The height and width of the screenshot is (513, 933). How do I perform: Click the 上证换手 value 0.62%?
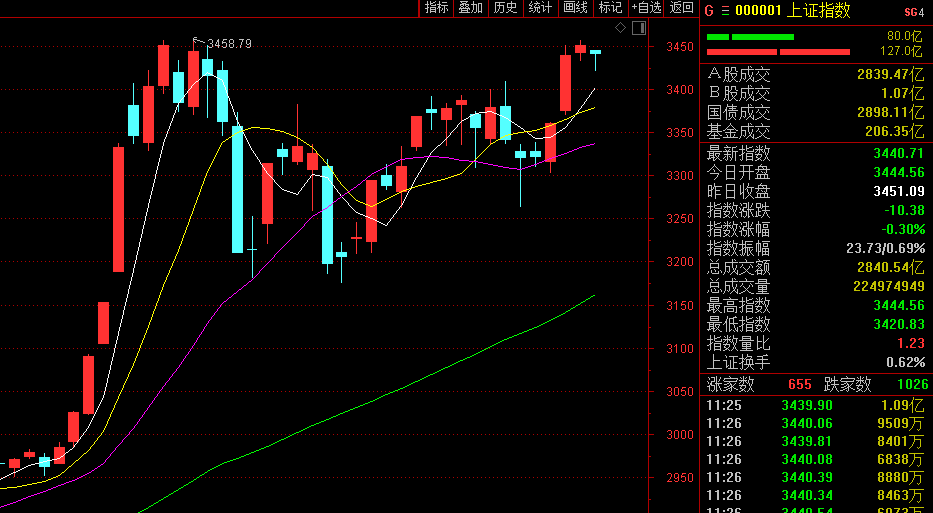[906, 362]
